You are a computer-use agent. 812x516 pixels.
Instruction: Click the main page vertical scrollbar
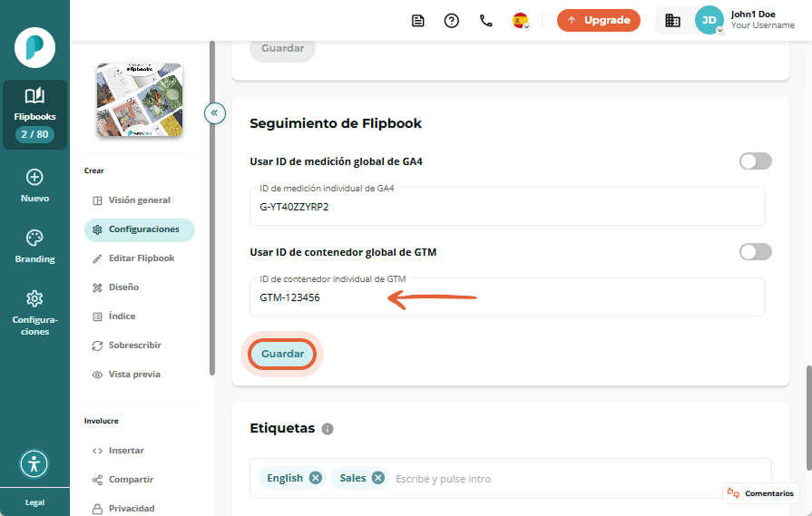tap(808, 418)
